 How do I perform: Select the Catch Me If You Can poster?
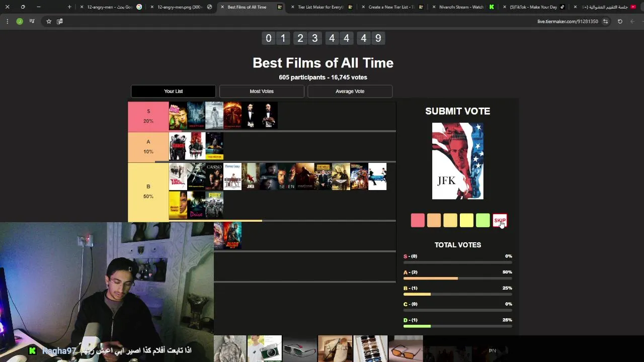point(377,176)
